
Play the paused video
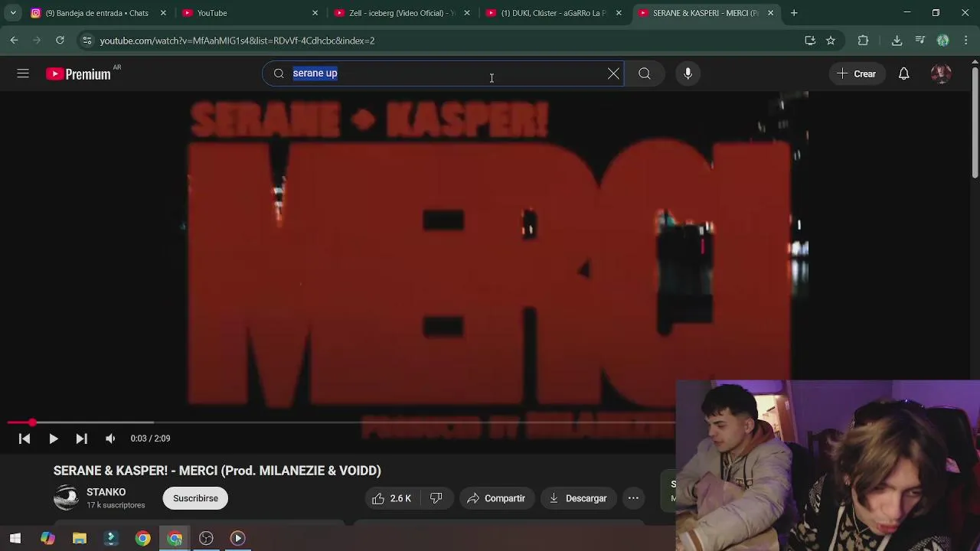[x=53, y=439]
